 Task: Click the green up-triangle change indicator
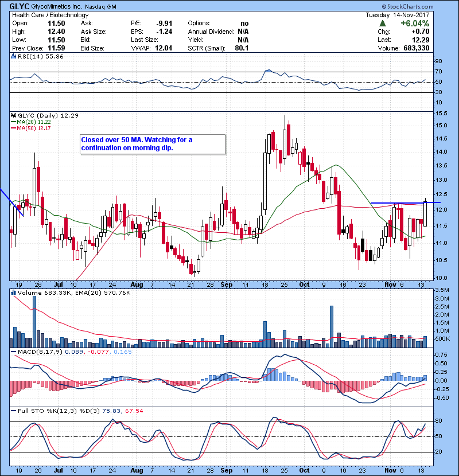383,24
